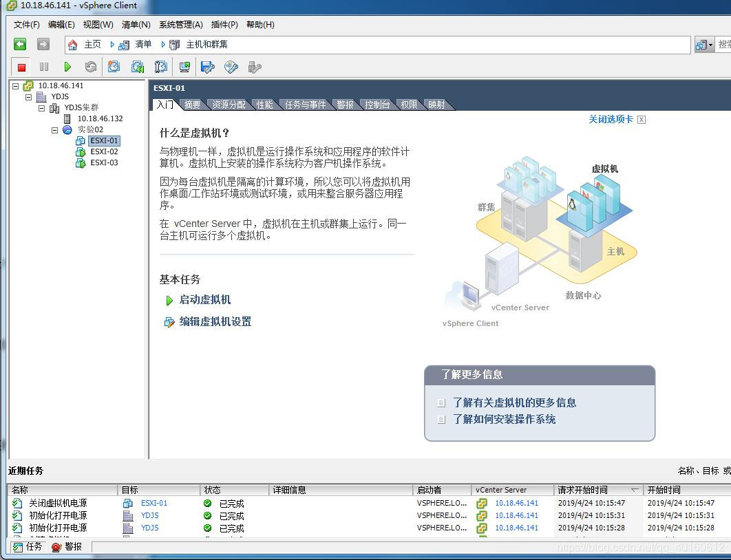The width and height of the screenshot is (731, 560).
Task: Collapse the 10.18.46.141 root tree node
Action: point(15,86)
